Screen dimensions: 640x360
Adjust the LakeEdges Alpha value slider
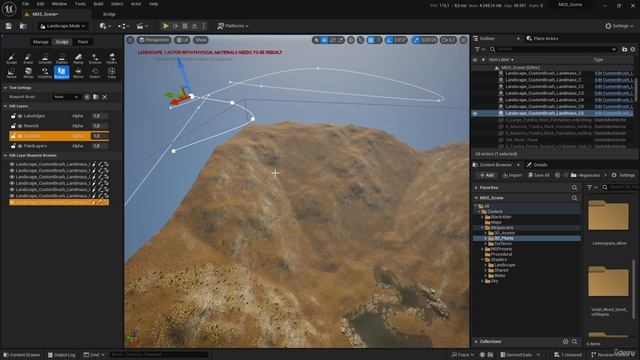click(100, 116)
